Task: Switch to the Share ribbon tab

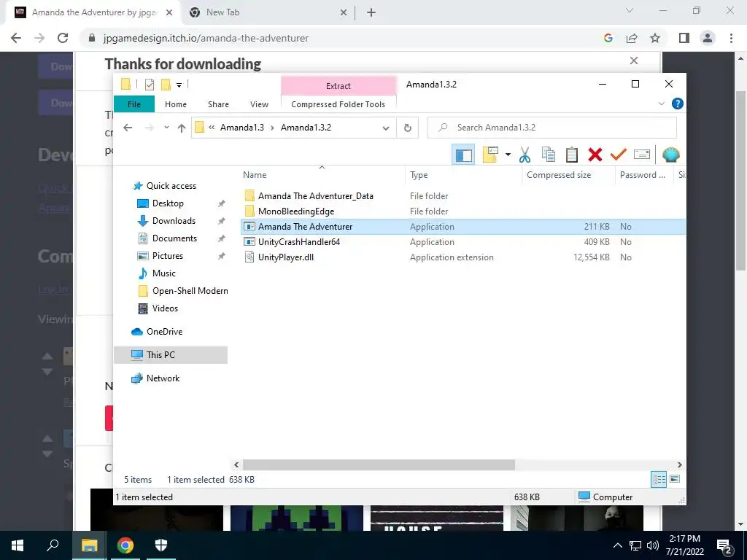Action: coord(218,104)
